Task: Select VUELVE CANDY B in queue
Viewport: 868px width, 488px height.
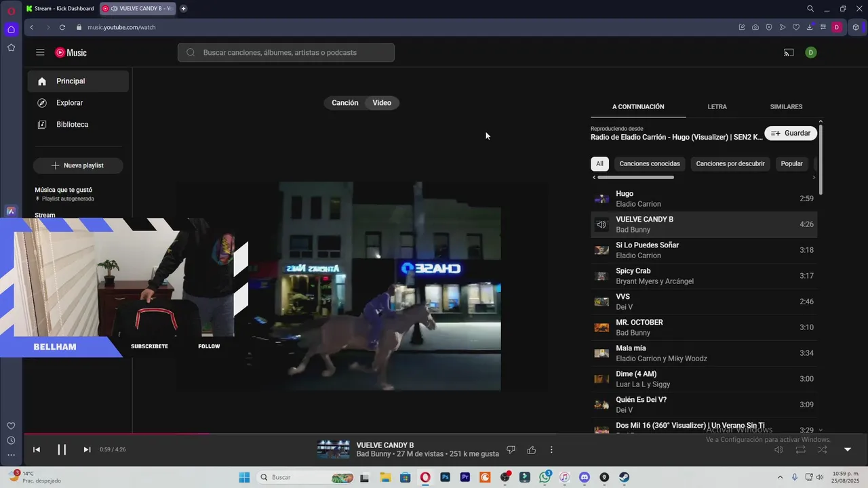Action: coord(703,224)
